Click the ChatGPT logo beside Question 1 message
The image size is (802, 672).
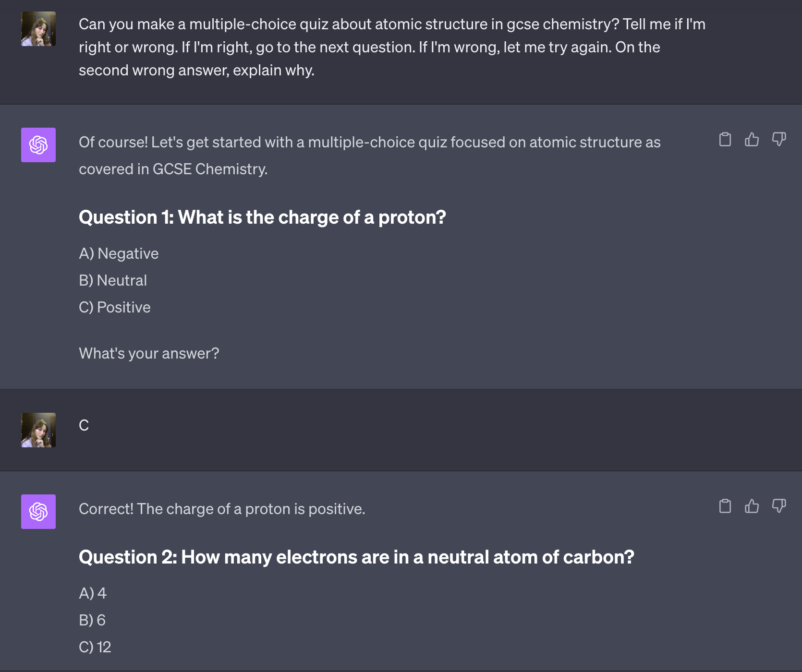pos(38,145)
